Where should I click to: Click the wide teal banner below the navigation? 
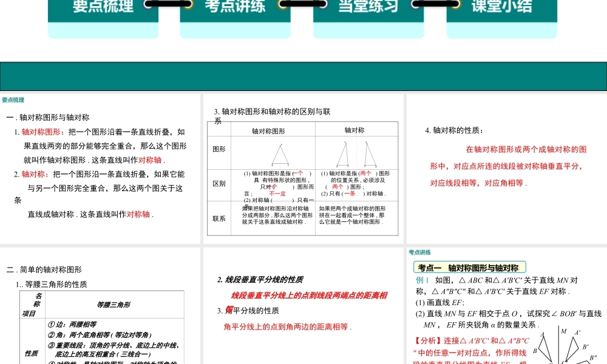[x=303, y=74]
